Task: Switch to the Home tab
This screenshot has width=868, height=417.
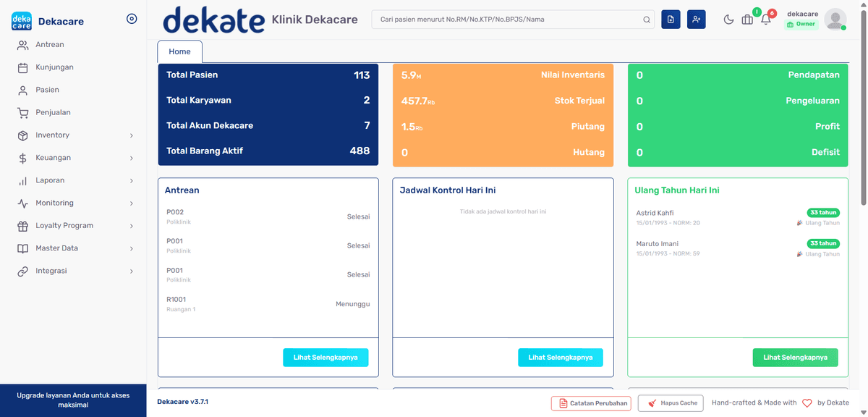Action: coord(179,51)
